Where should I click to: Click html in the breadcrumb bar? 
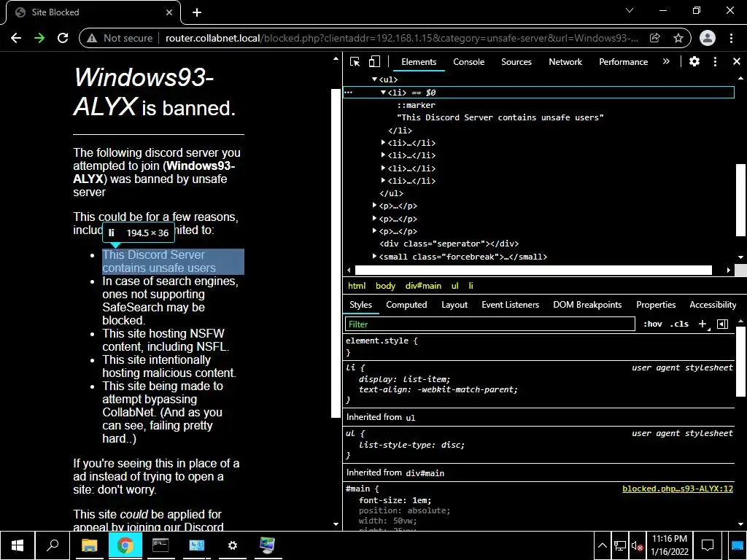357,286
